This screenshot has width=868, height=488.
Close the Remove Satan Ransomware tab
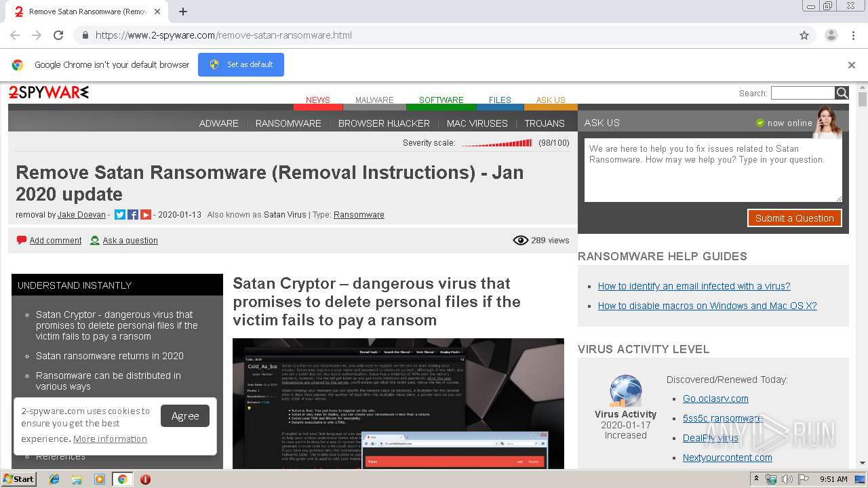click(x=157, y=12)
